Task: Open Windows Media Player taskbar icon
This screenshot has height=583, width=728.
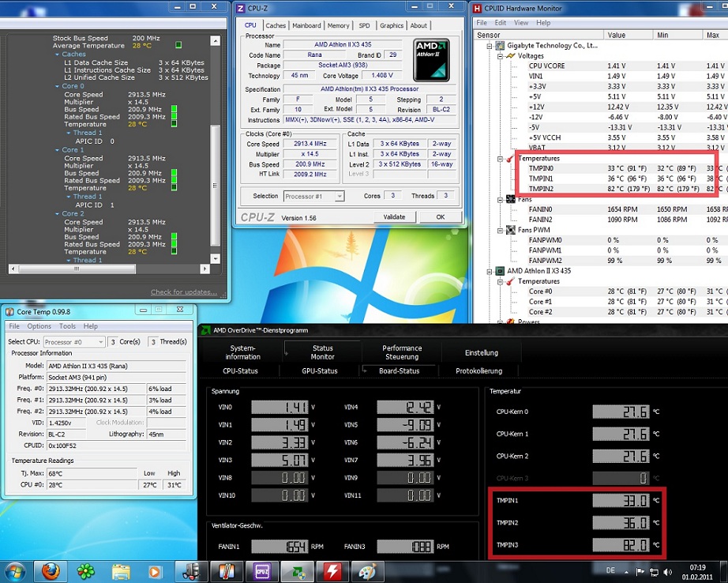Action: 156,571
